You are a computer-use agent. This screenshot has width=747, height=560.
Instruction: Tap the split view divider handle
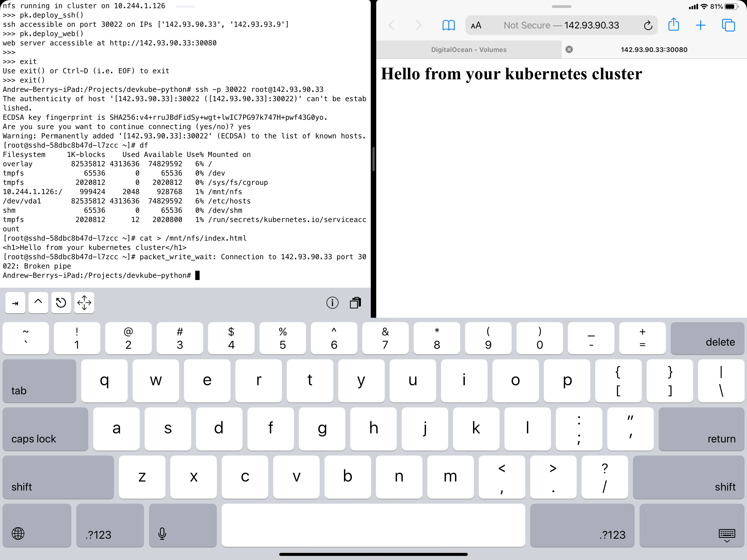(x=373, y=159)
